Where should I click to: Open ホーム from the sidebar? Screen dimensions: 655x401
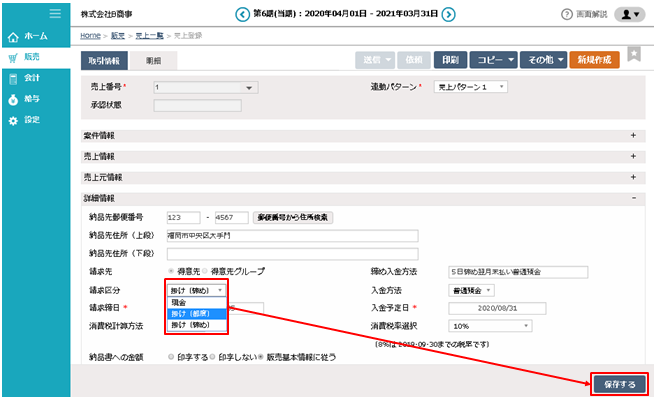pos(30,36)
